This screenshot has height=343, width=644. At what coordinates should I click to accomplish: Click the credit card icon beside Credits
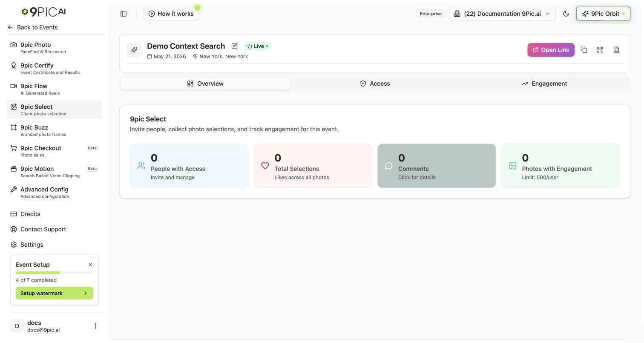(x=14, y=214)
